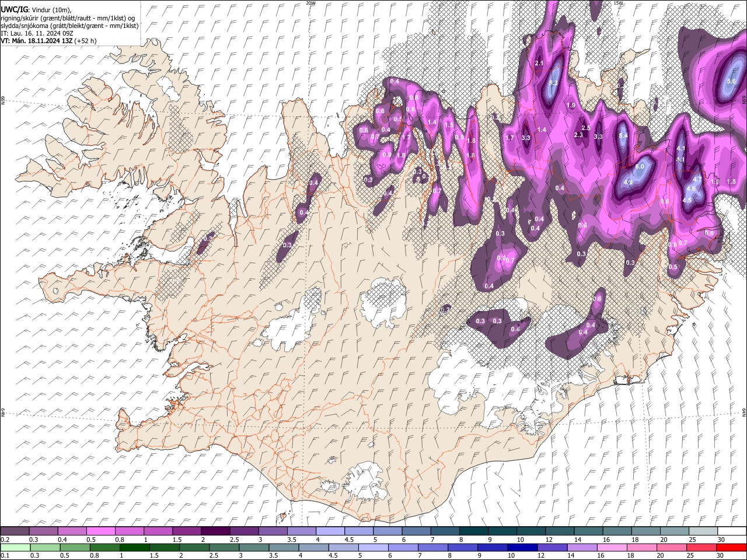Click the 1.9 precipitation value on the map
The image size is (747, 560).
tap(571, 105)
